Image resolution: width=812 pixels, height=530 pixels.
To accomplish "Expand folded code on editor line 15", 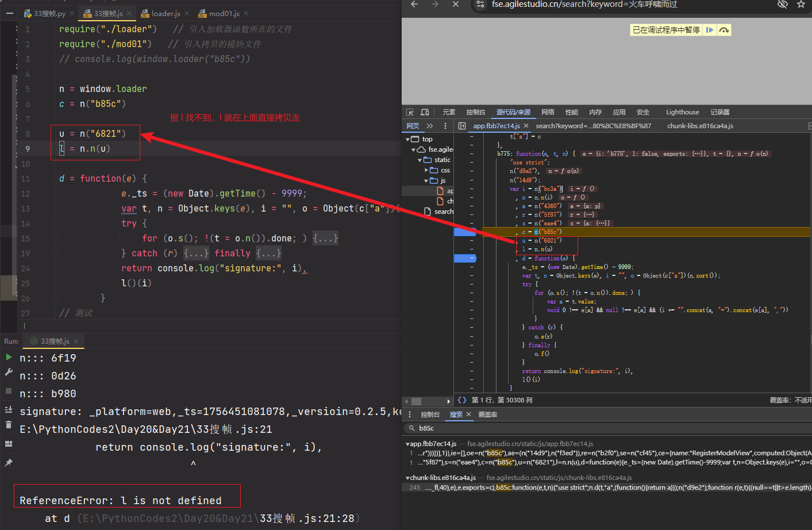I will click(325, 238).
